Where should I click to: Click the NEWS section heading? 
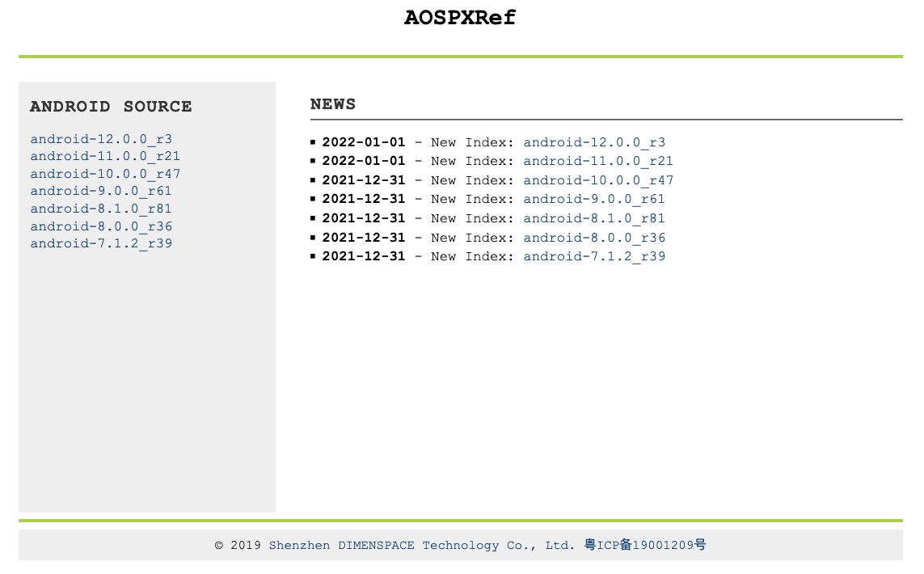point(333,104)
